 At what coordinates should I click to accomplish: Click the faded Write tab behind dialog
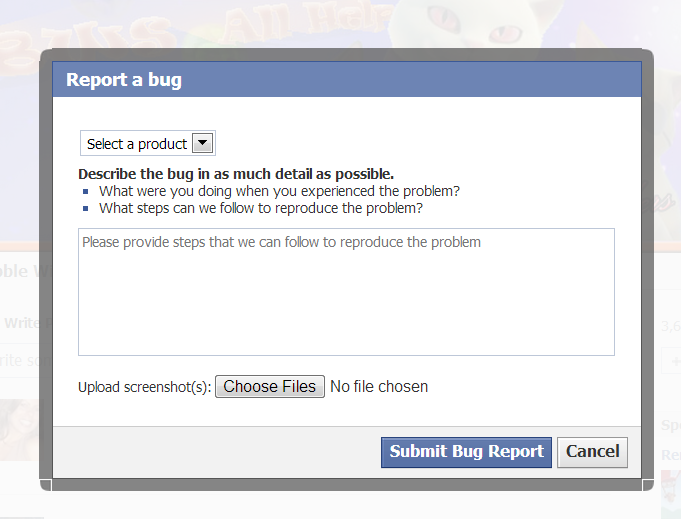(22, 323)
